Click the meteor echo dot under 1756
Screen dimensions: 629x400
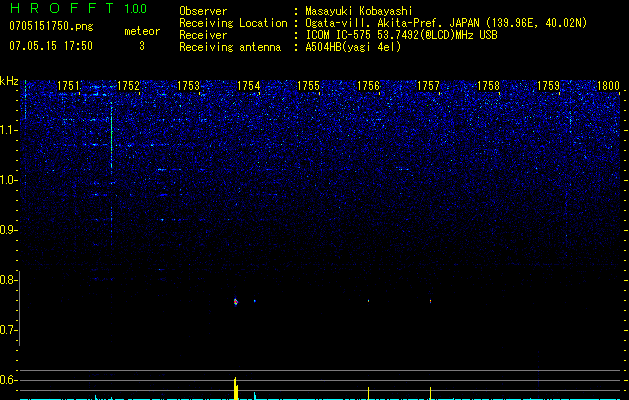click(368, 301)
